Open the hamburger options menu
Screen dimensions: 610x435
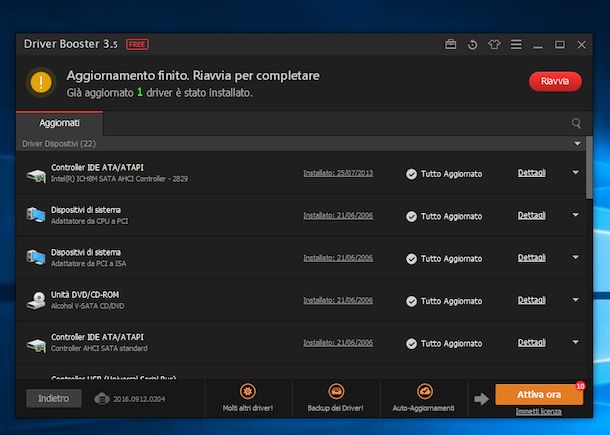click(x=516, y=44)
